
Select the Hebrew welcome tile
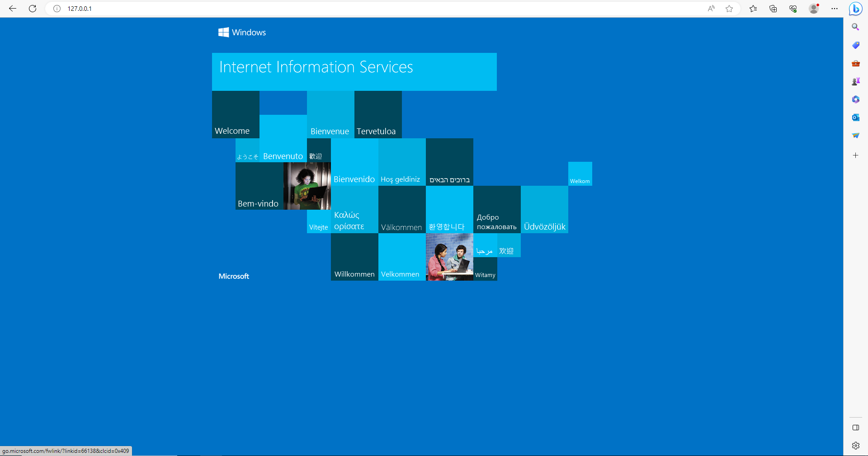[x=449, y=162]
